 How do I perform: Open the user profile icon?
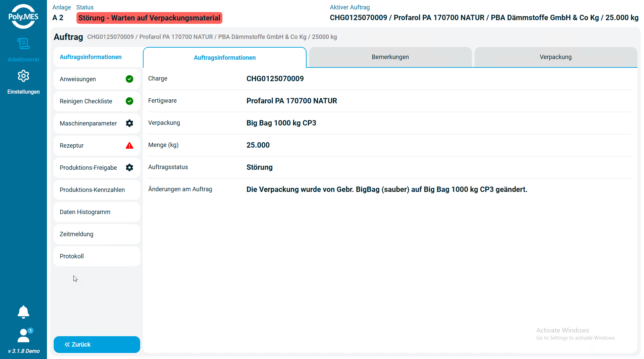point(24,335)
